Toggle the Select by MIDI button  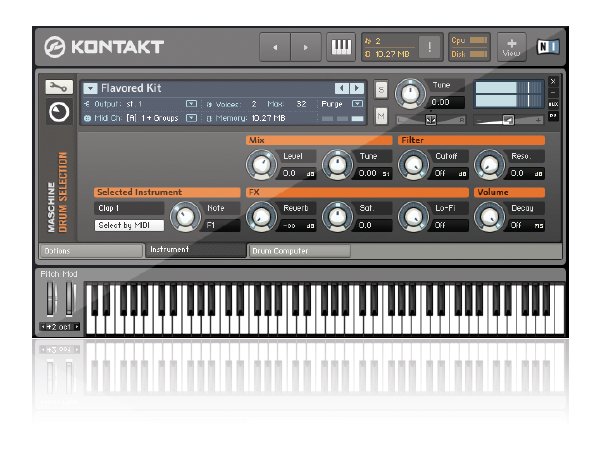coord(129,225)
